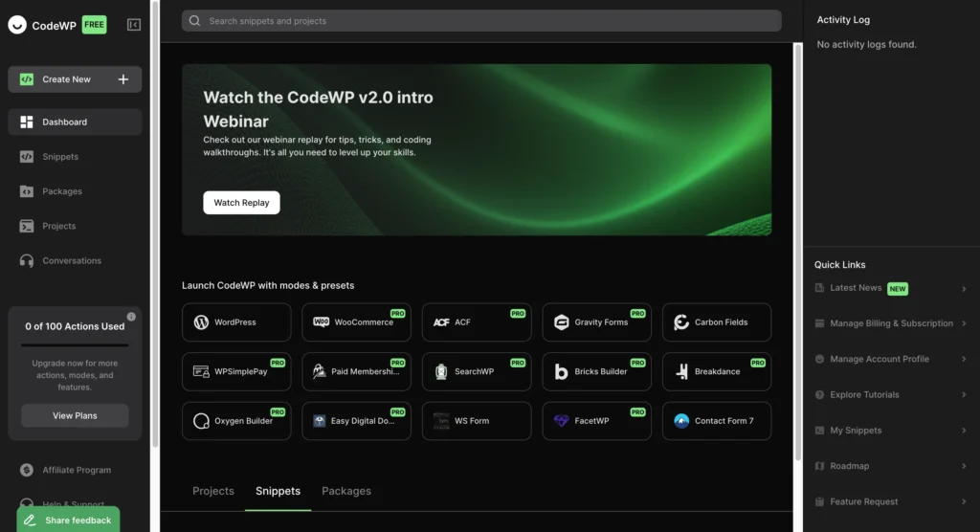Image resolution: width=980 pixels, height=532 pixels.
Task: Click the Easy Digital Downloads logo icon
Action: (320, 421)
